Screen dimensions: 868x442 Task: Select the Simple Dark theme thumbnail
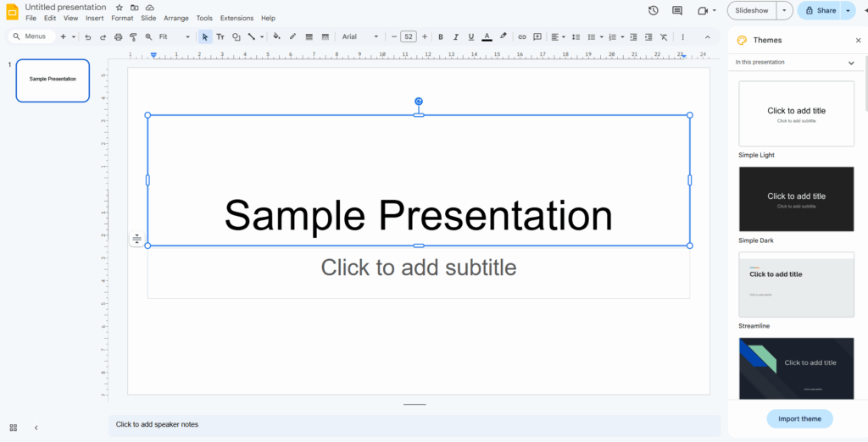click(796, 199)
